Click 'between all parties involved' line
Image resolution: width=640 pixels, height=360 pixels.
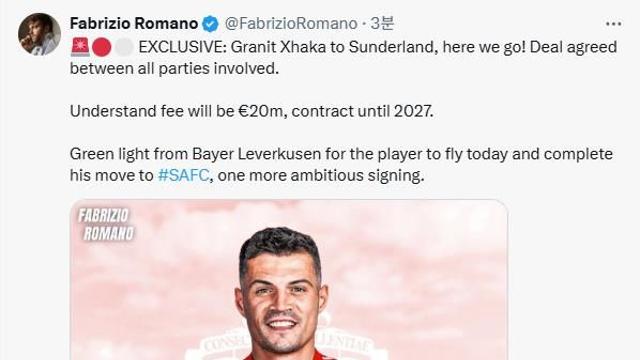(174, 69)
